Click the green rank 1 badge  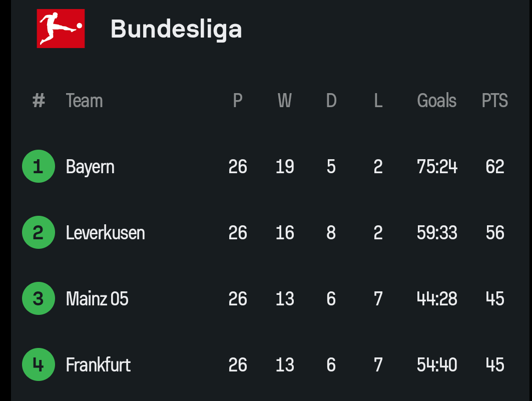pyautogui.click(x=39, y=166)
